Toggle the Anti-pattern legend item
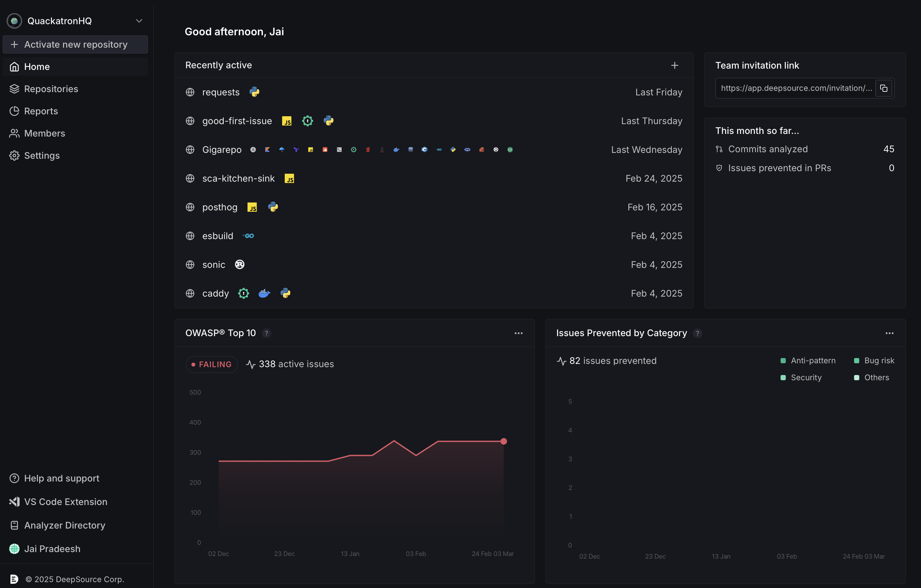The image size is (921, 588). (808, 361)
